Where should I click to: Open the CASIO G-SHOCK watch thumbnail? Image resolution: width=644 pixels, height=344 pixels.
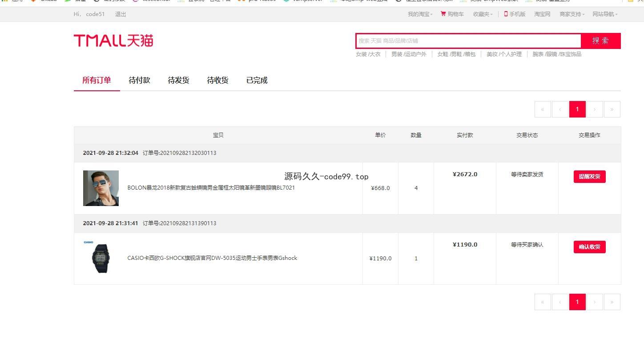(x=101, y=258)
